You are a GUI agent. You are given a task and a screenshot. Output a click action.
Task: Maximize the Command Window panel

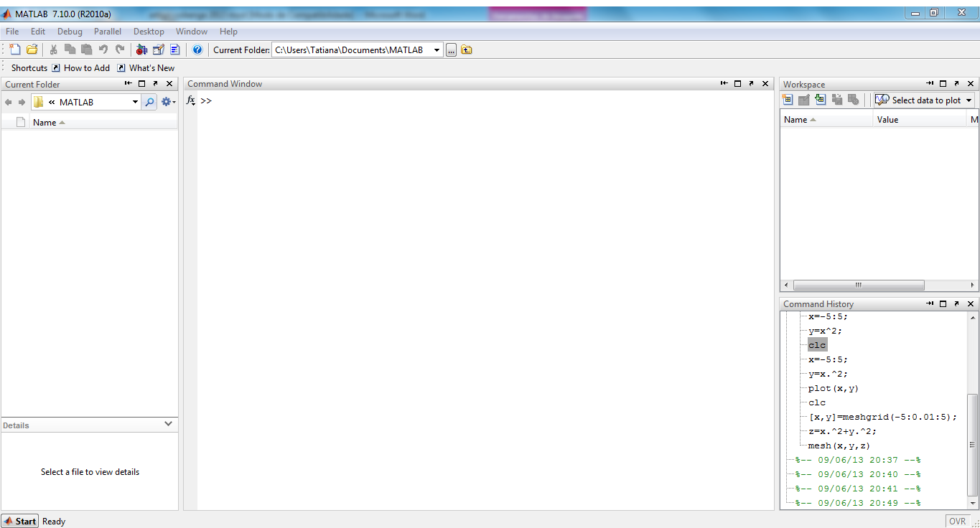tap(738, 84)
